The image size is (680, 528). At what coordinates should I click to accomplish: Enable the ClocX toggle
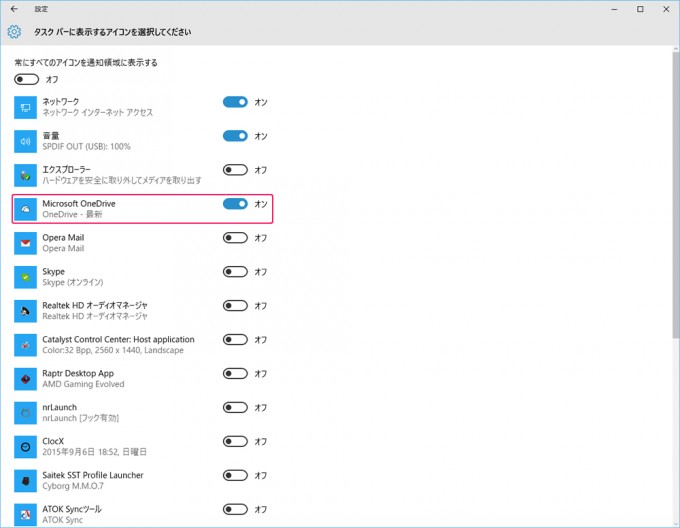235,441
